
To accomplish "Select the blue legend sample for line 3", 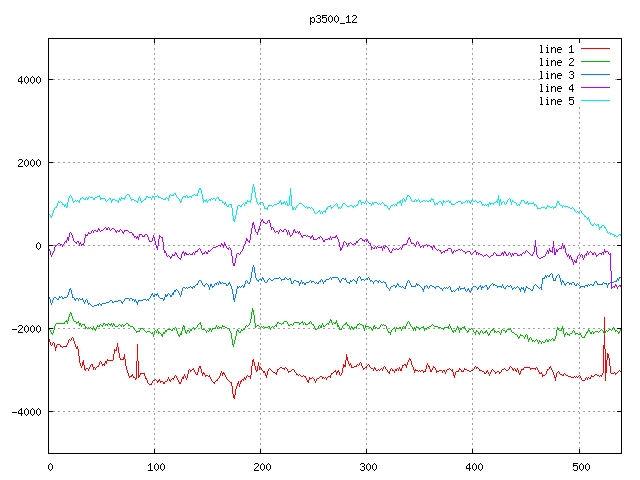I will 595,75.
